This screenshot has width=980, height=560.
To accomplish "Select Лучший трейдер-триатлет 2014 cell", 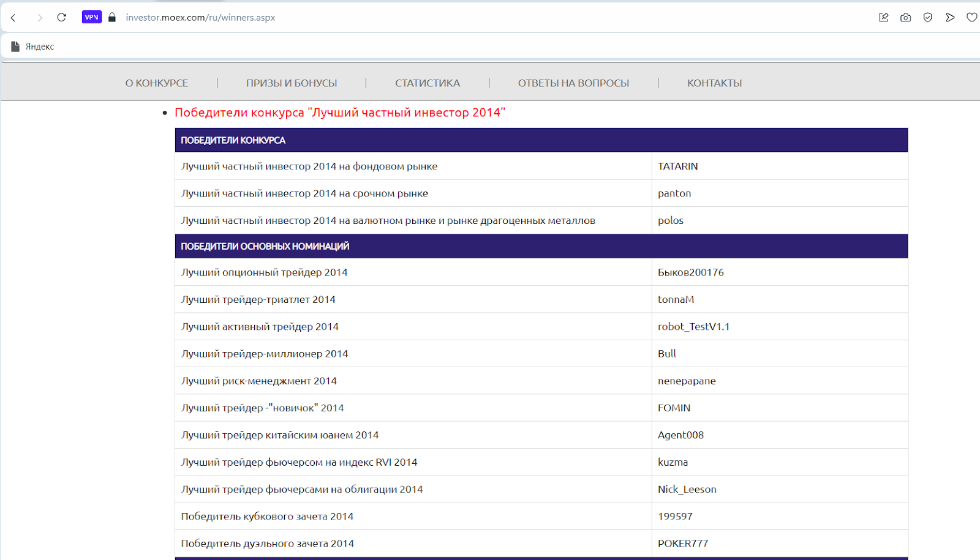I will click(x=413, y=299).
